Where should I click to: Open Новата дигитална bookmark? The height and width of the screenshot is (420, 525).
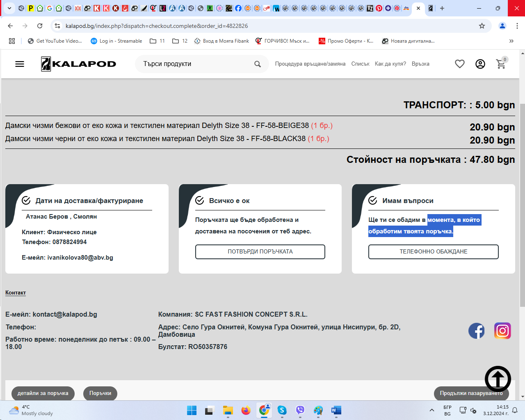point(408,41)
